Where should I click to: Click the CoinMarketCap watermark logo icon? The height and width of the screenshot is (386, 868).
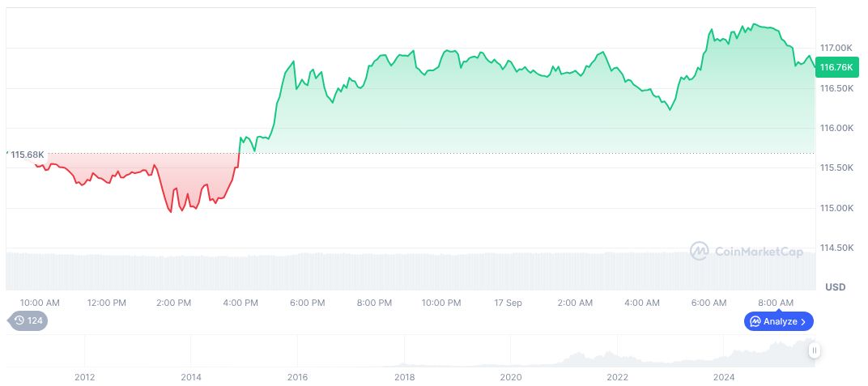(699, 252)
